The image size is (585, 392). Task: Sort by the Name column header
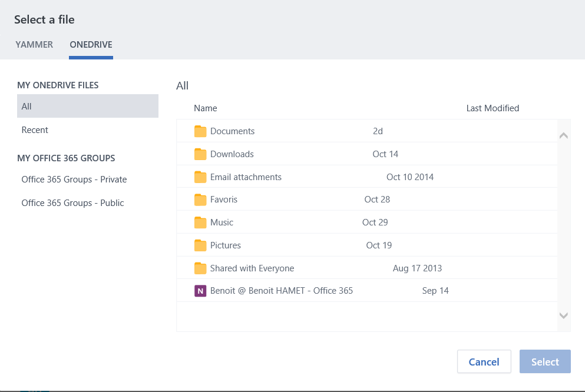click(x=206, y=108)
